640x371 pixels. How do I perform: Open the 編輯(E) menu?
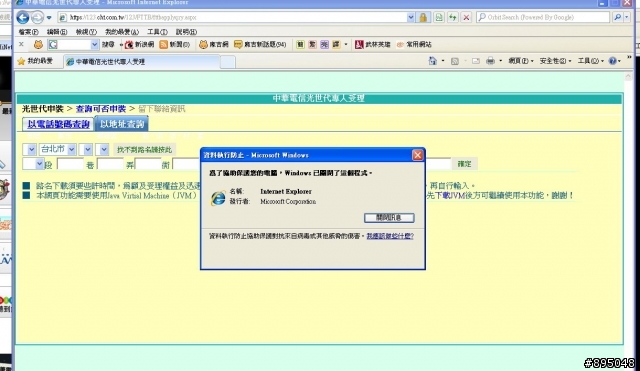point(57,32)
